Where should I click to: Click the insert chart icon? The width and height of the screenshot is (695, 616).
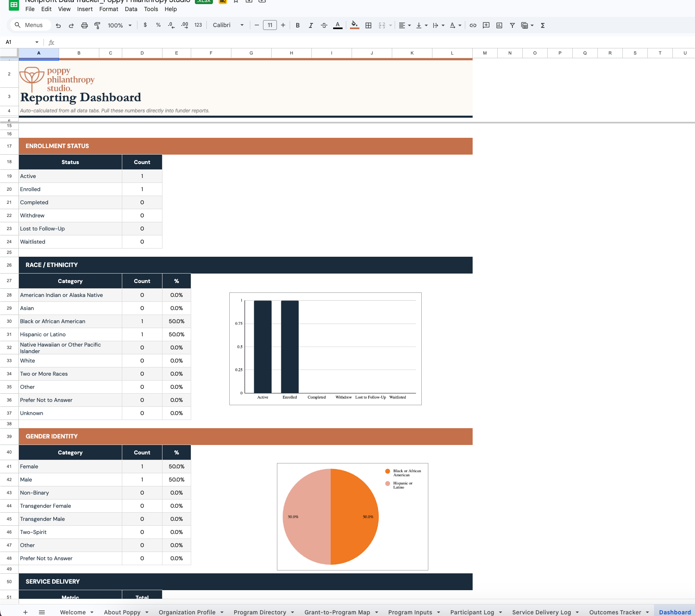coord(499,25)
